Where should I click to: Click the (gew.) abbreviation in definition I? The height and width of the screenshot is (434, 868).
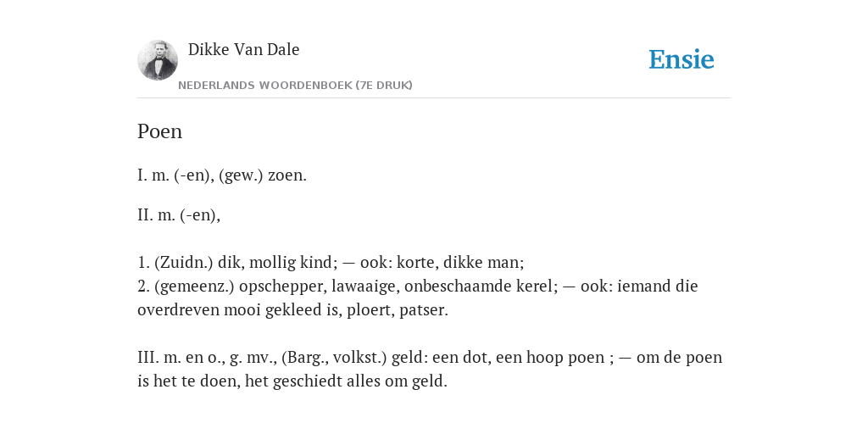(x=241, y=175)
